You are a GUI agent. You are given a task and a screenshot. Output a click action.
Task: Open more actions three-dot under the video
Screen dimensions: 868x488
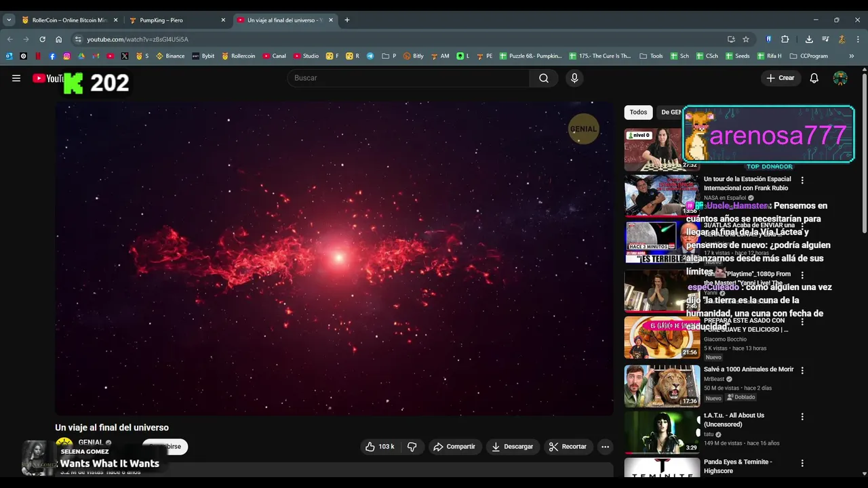(605, 447)
